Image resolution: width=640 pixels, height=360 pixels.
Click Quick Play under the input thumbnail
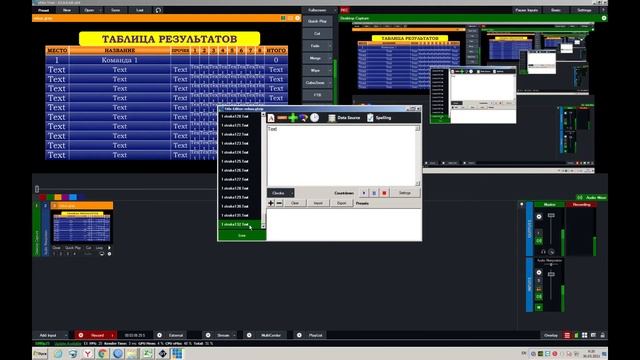(73, 248)
